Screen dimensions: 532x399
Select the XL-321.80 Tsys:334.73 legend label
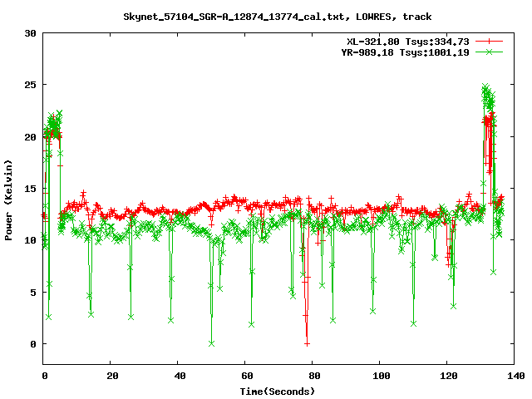pyautogui.click(x=407, y=42)
